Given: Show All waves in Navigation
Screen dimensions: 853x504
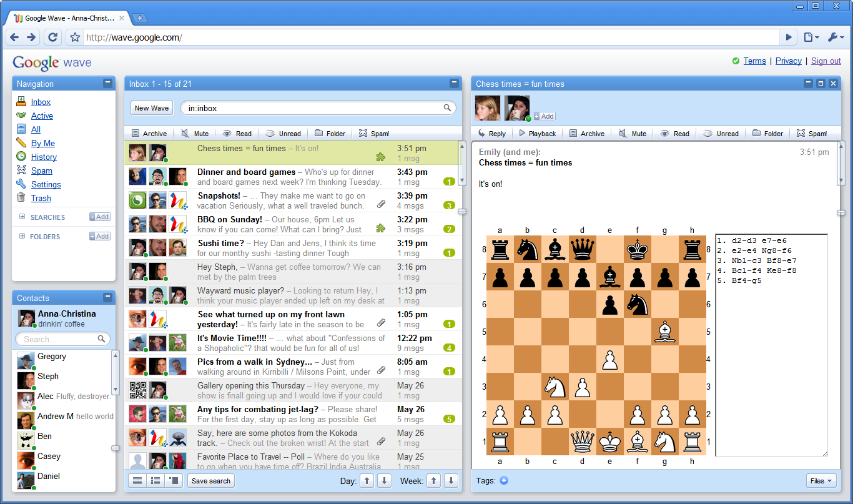Looking at the screenshot, I should 36,129.
